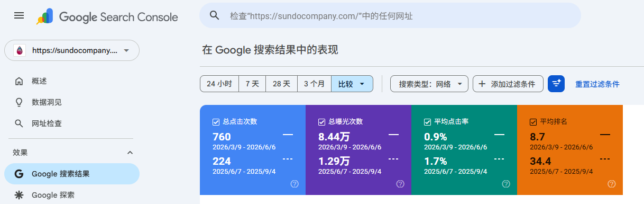Toggle the 总点击次数 checkbox
644x204 pixels.
pos(216,122)
